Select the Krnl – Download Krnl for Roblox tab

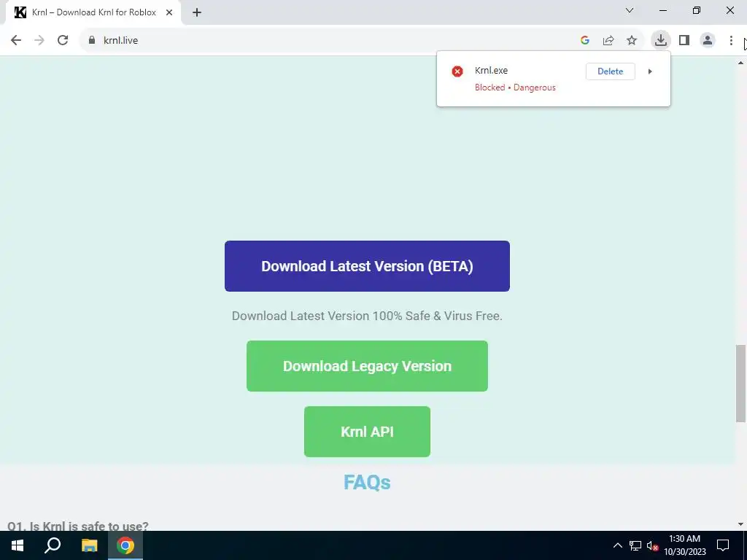coord(94,12)
